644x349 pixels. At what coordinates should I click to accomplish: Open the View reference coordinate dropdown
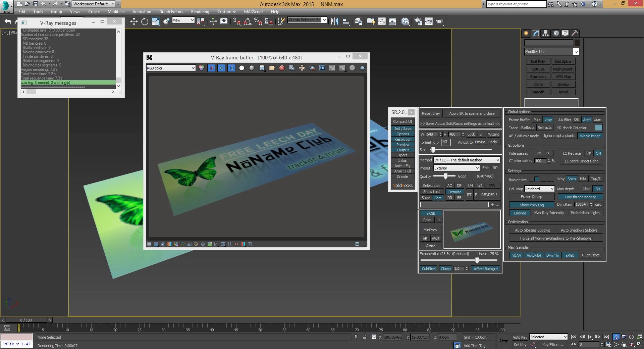pos(183,20)
